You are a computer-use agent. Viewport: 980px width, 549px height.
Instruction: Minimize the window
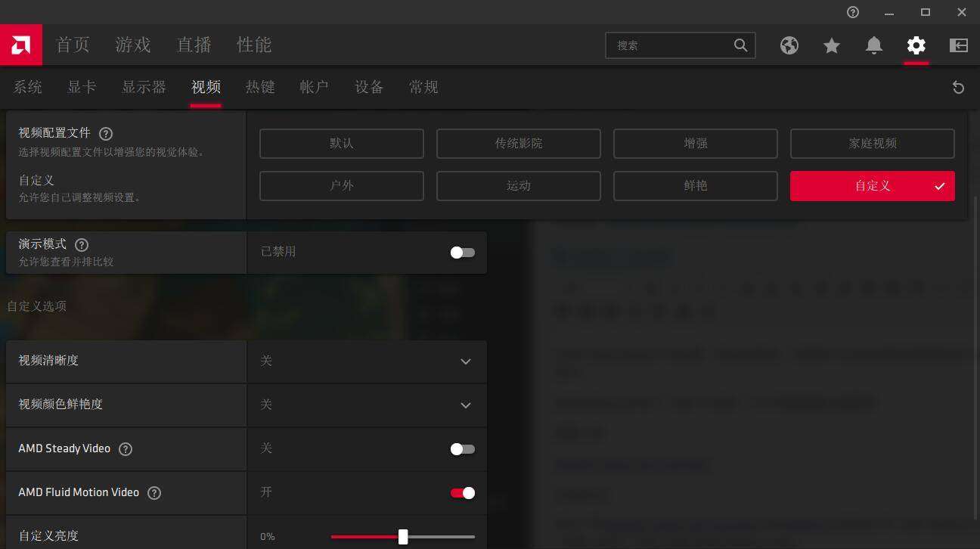(x=889, y=12)
